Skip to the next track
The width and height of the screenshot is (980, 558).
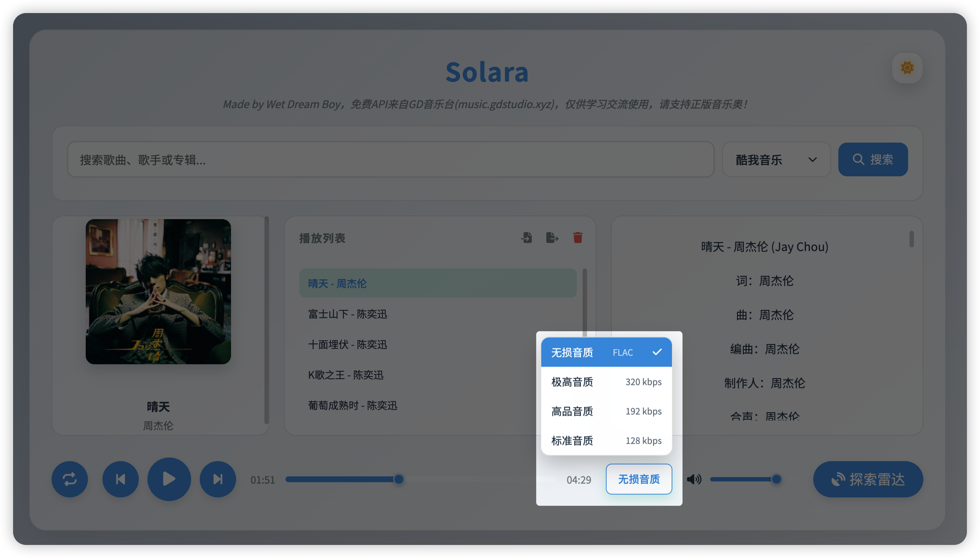coord(218,479)
